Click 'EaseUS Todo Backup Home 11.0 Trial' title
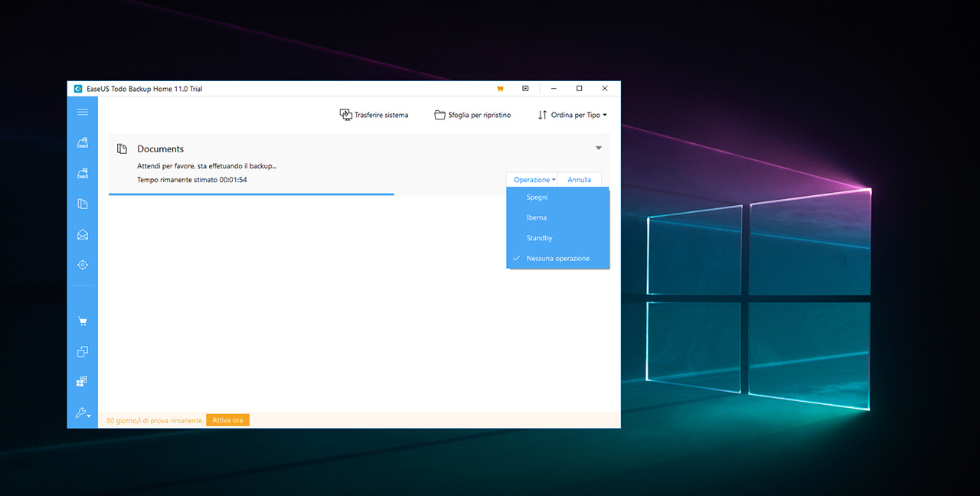The height and width of the screenshot is (496, 980). (144, 89)
